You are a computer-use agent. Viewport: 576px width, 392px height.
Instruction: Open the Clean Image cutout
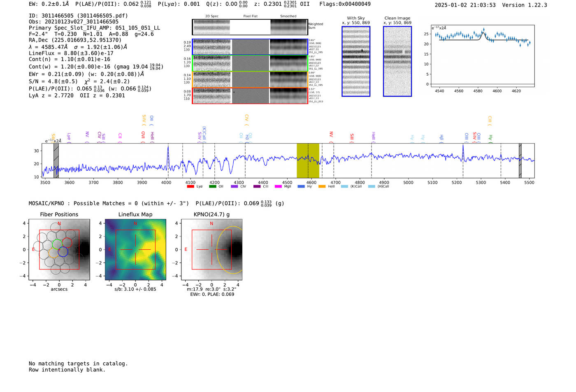(397, 61)
